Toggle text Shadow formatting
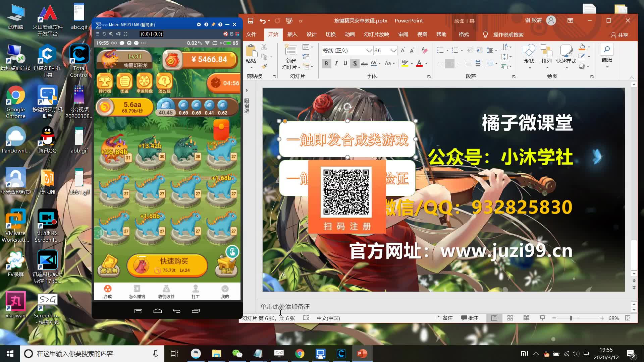 point(355,63)
